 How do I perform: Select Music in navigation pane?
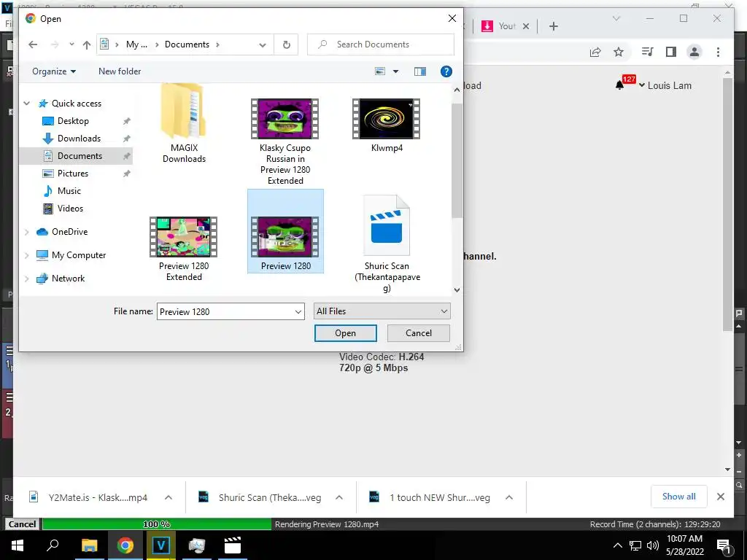[x=69, y=191]
